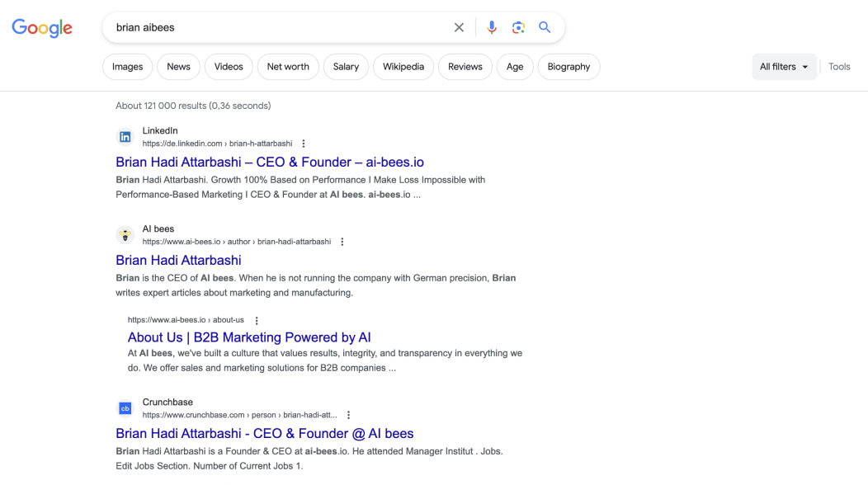Viewport: 868px width, 485px height.
Task: Select the News filter tab
Action: (178, 67)
